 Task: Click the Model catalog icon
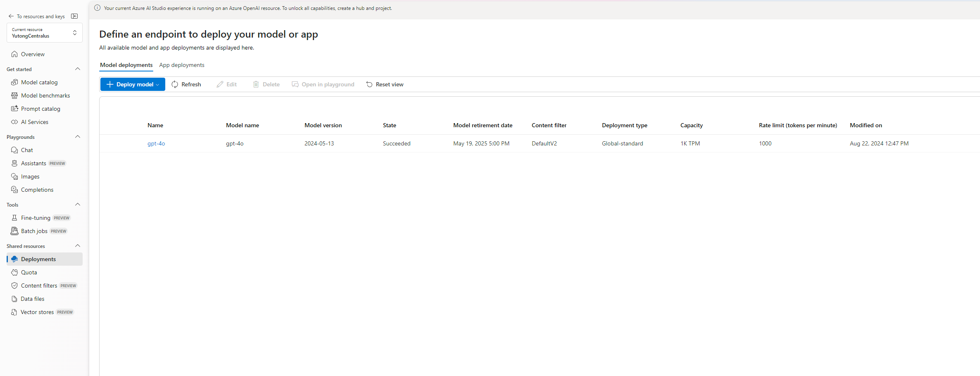[14, 82]
